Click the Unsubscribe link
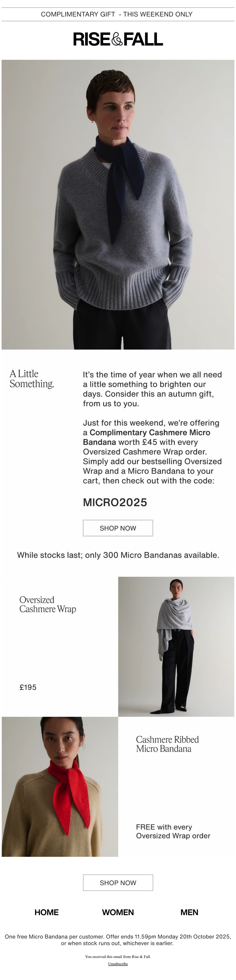The height and width of the screenshot is (980, 236). point(118,964)
